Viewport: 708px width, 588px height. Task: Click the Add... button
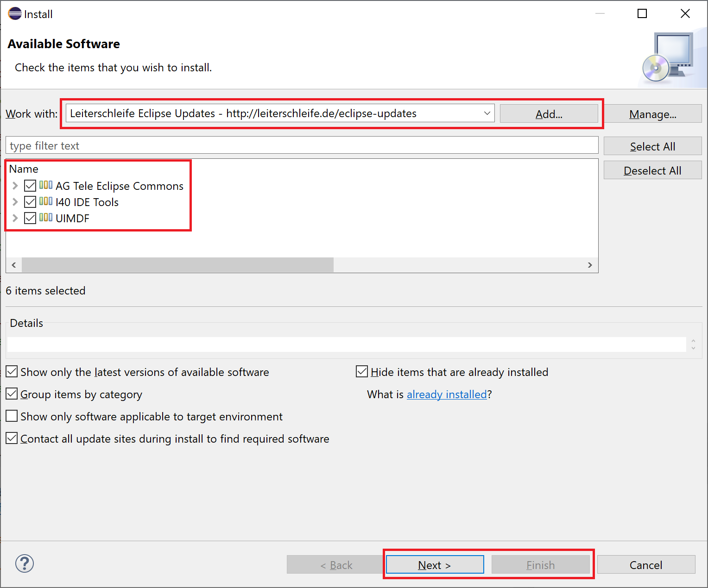(549, 114)
